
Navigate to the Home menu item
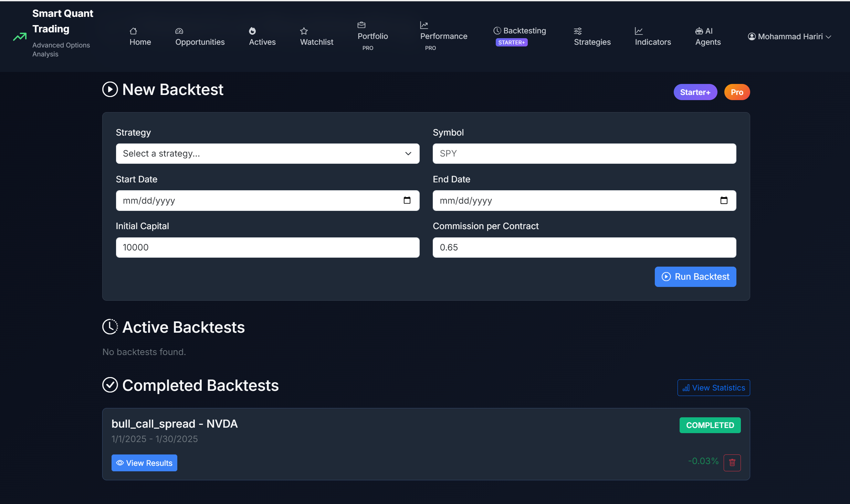tap(140, 36)
